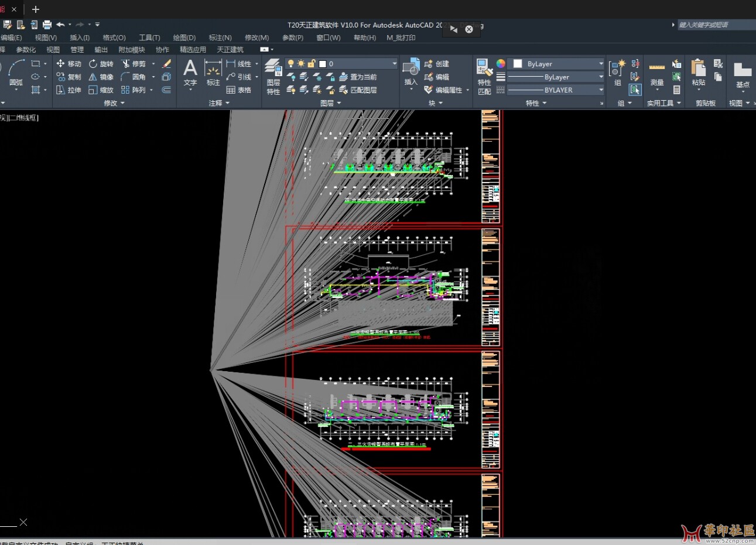The height and width of the screenshot is (545, 756).
Task: Select the Scale (缩放) tool
Action: [x=101, y=90]
